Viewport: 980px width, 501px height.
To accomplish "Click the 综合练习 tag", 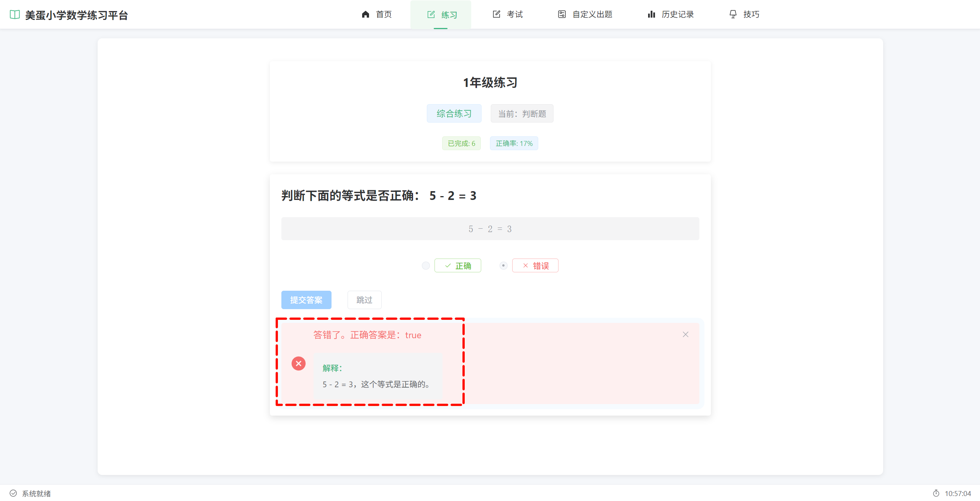I will (x=454, y=114).
